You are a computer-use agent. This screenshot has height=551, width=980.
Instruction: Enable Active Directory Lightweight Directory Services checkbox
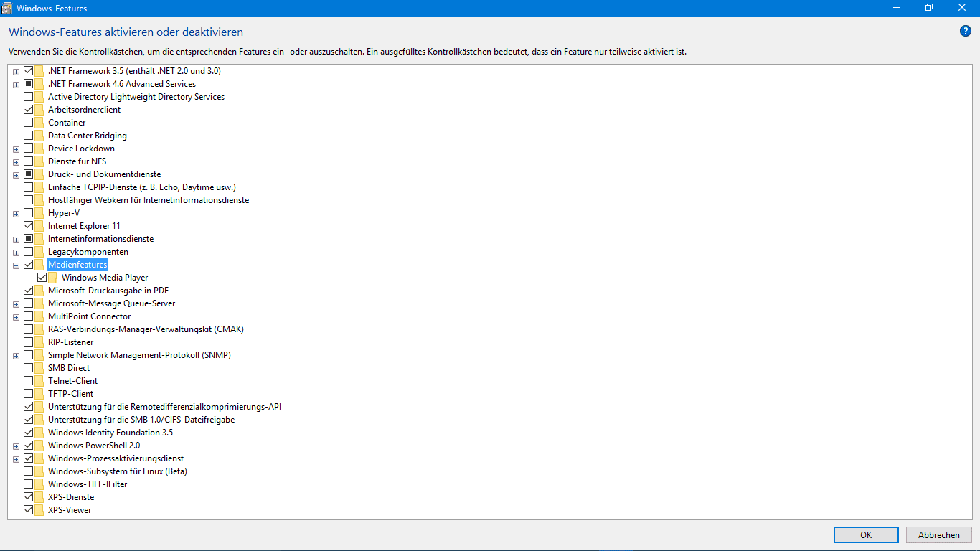tap(29, 97)
